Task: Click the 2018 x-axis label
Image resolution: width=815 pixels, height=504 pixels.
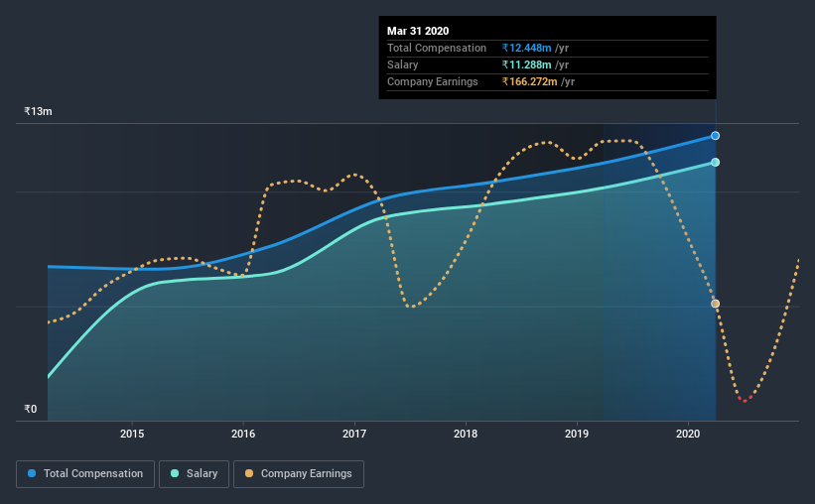Action: (466, 434)
